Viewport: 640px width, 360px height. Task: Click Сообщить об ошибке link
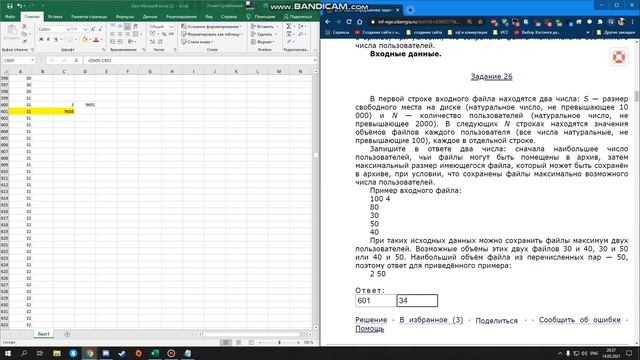point(580,320)
